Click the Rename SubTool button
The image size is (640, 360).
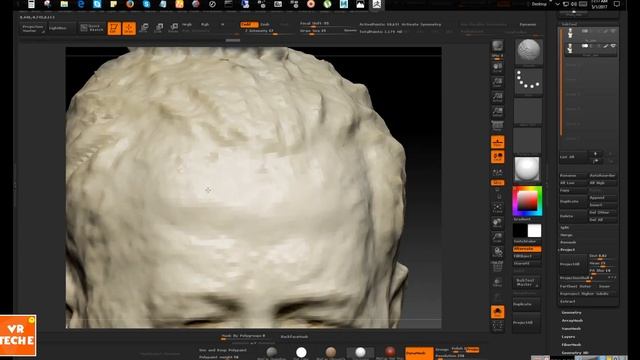(x=573, y=176)
